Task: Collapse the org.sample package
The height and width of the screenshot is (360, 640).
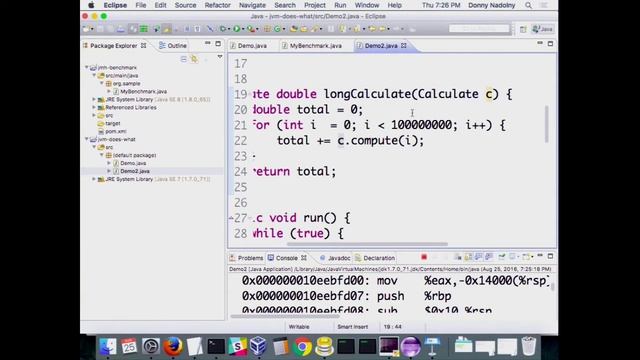Action: [102, 83]
